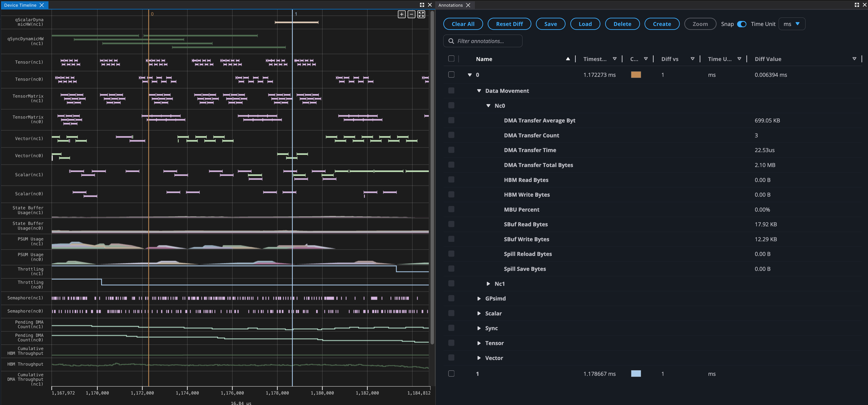The image size is (868, 405).
Task: Expand the Nc1 tree node
Action: 488,284
